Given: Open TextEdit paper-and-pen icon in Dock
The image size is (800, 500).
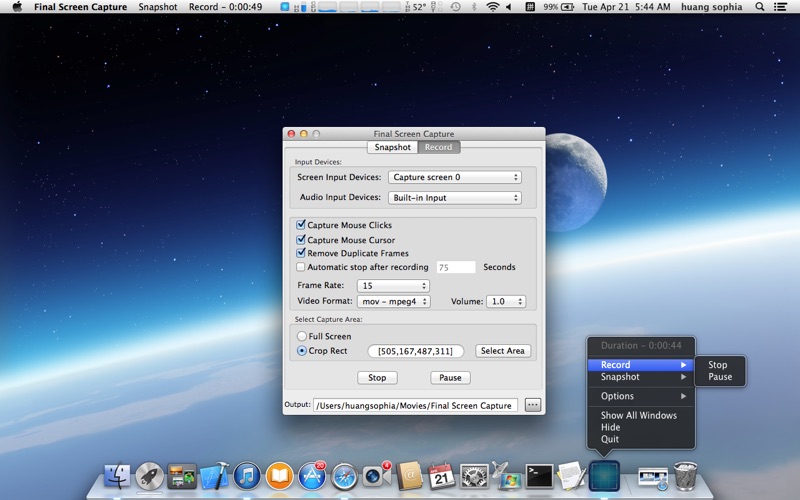Looking at the screenshot, I should click(x=572, y=476).
